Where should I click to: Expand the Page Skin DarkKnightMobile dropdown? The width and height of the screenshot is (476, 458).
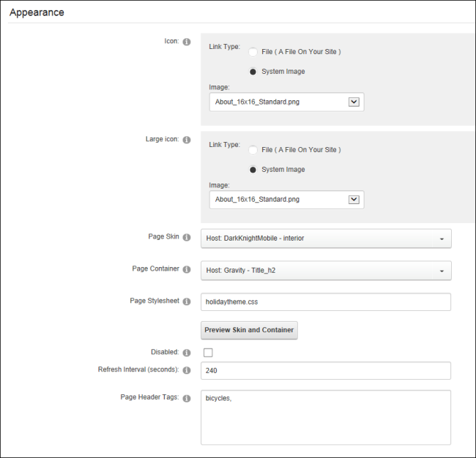pos(326,239)
